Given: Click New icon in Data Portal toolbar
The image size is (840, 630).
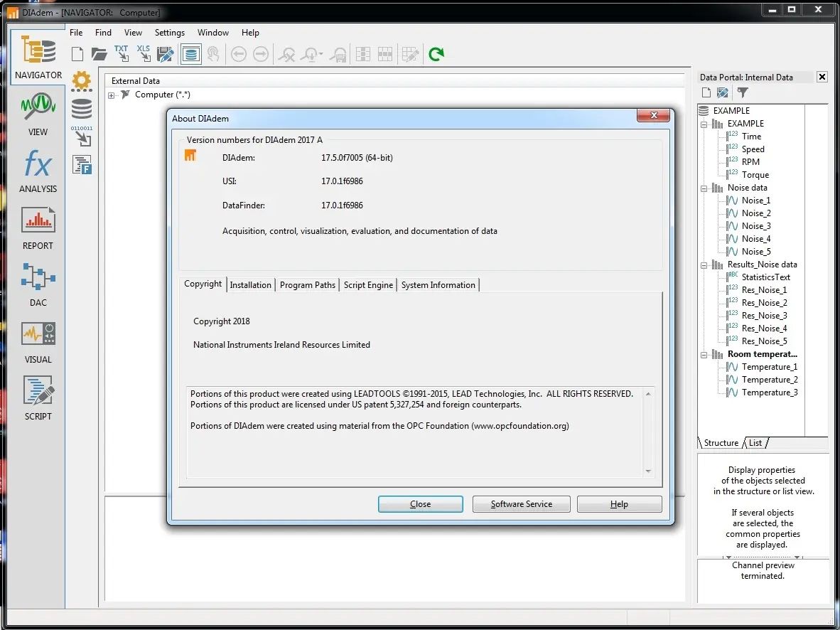Looking at the screenshot, I should [706, 92].
